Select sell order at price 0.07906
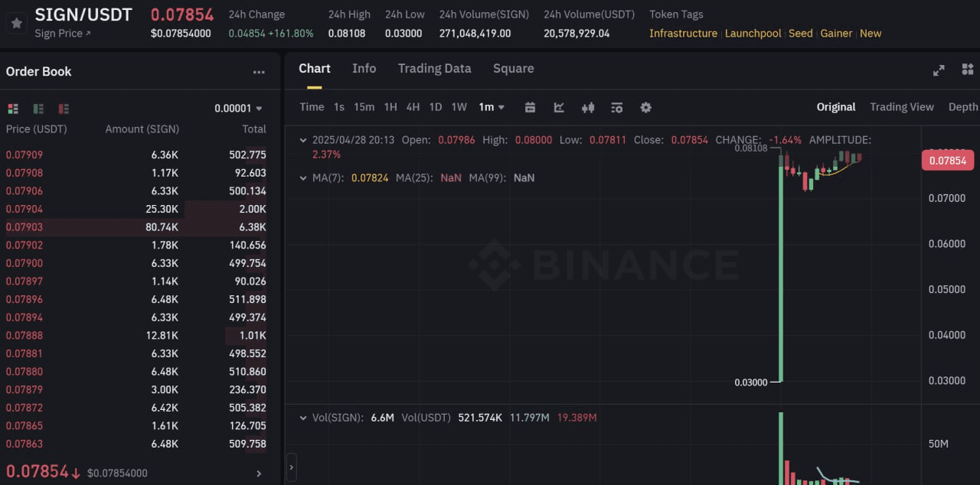Viewport: 980px width, 485px height. pos(136,191)
